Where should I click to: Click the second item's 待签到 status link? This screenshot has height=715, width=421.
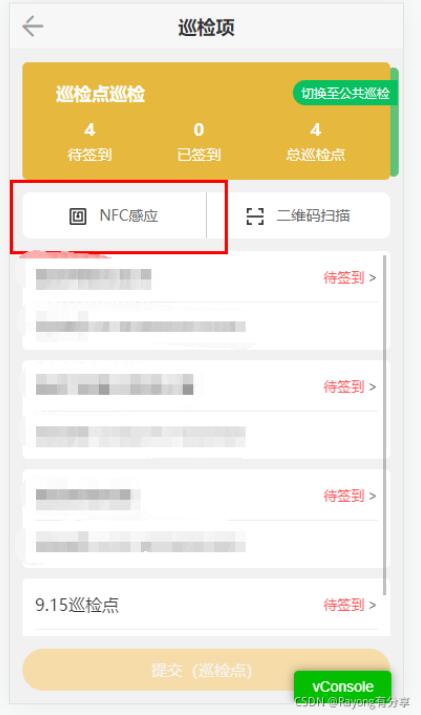click(x=344, y=387)
